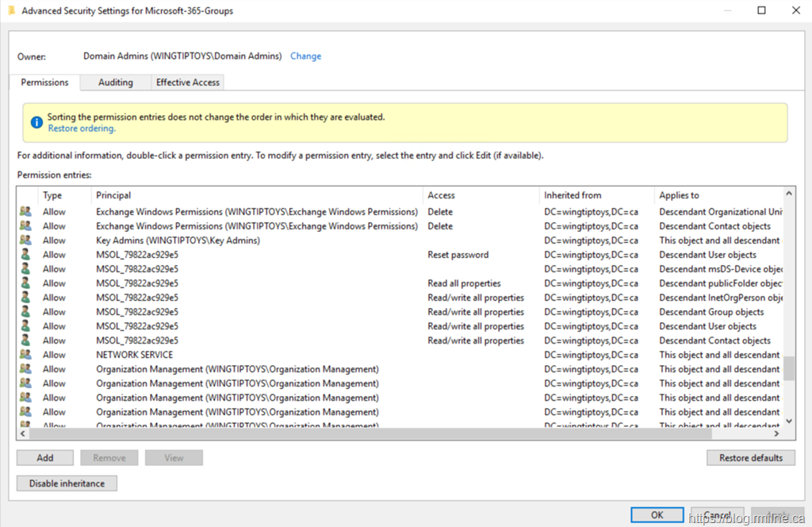
Task: Click user icon of MSOL Reset password entry
Action: tap(26, 255)
